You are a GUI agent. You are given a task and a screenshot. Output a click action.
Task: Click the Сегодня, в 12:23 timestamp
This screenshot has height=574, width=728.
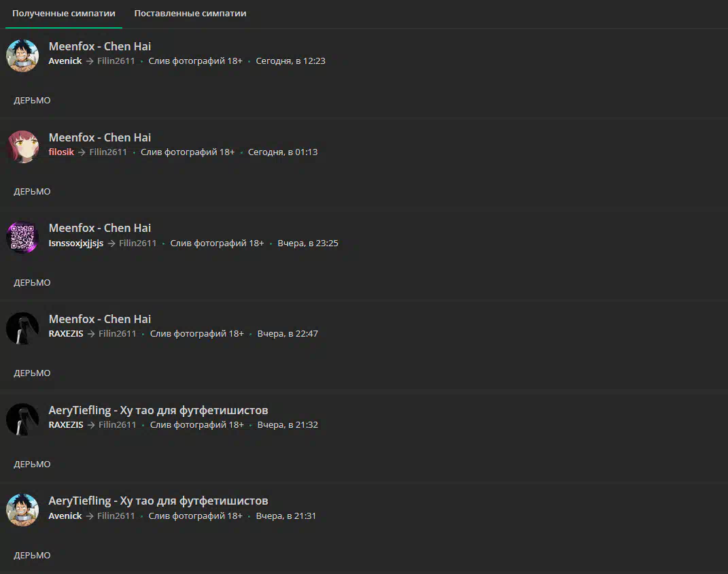pos(291,61)
